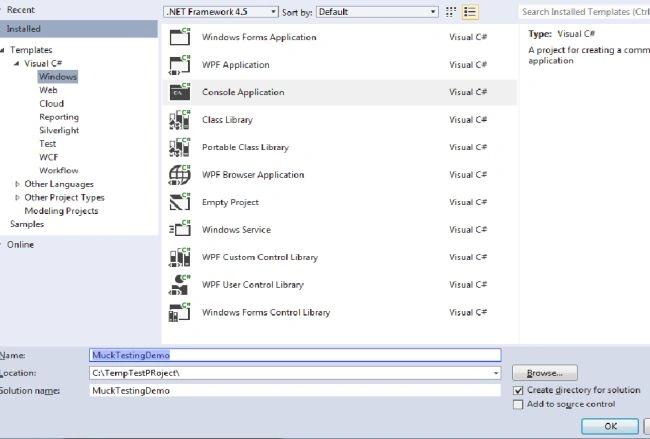
Task: Pick the WPF User Control Library icon
Action: tap(180, 284)
